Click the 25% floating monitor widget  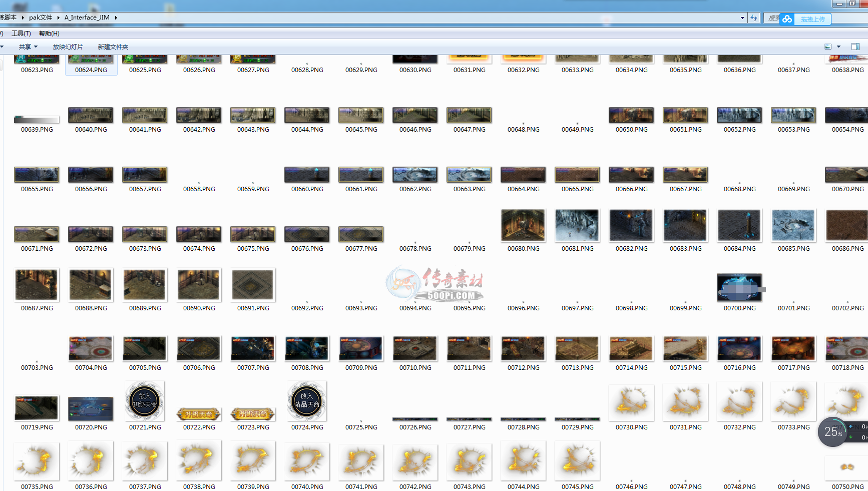pyautogui.click(x=833, y=432)
